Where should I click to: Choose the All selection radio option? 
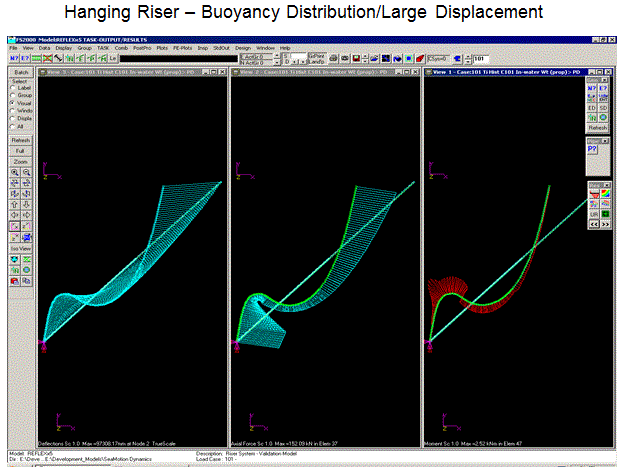click(12, 127)
